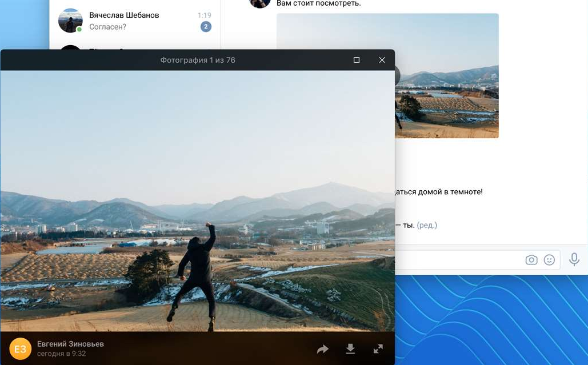Open the camera attachment icon in chat
The width and height of the screenshot is (588, 365).
click(x=531, y=260)
